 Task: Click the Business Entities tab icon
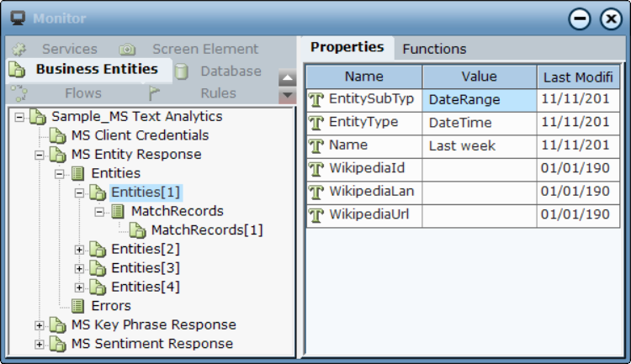[x=17, y=70]
